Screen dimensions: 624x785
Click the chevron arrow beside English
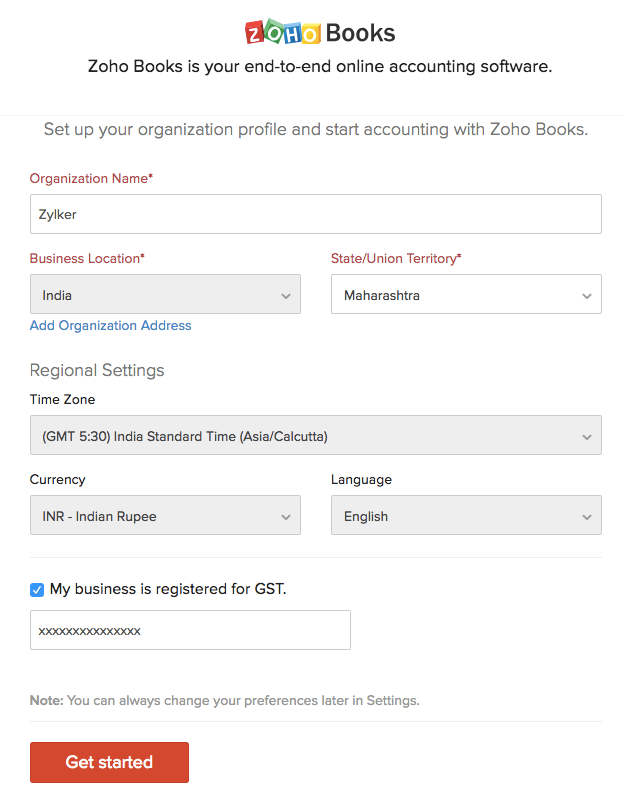[586, 517]
